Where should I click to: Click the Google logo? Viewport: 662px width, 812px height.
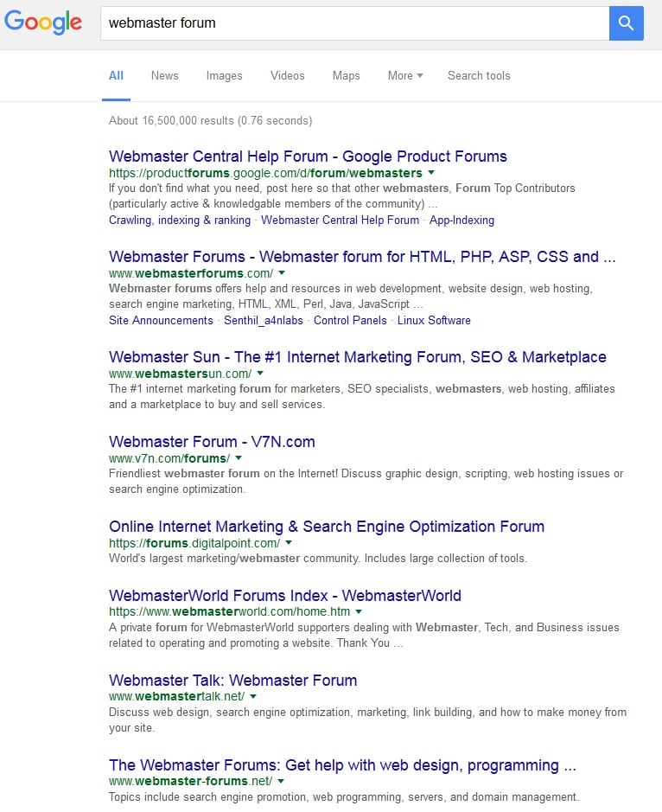point(43,22)
